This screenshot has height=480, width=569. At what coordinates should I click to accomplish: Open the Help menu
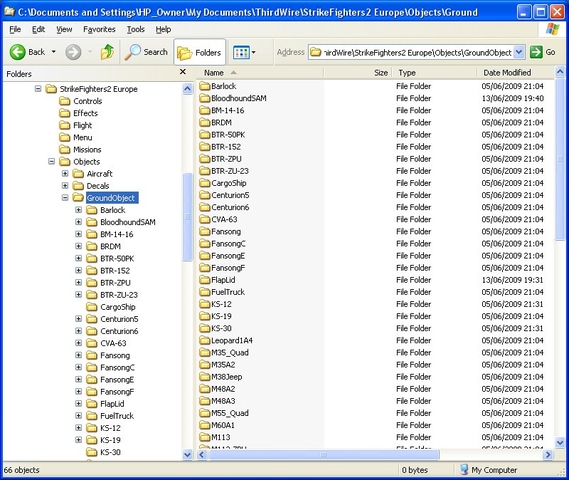[x=163, y=29]
